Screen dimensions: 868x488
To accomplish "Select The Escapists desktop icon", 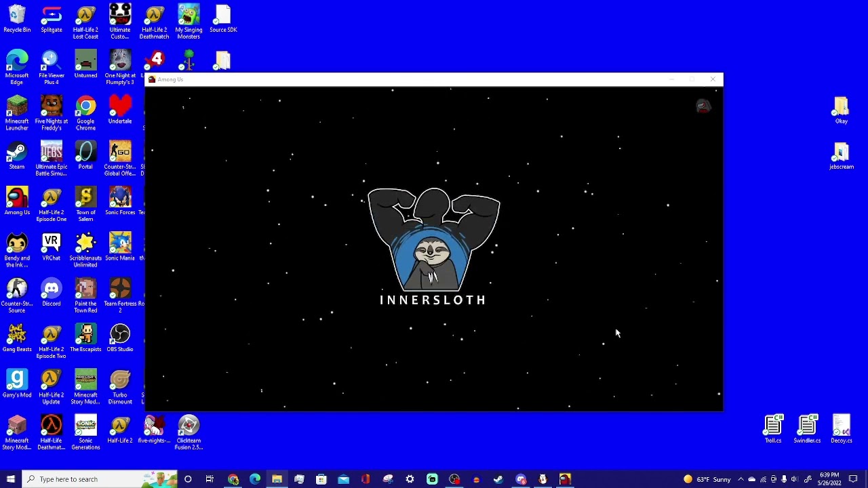I will pos(85,338).
